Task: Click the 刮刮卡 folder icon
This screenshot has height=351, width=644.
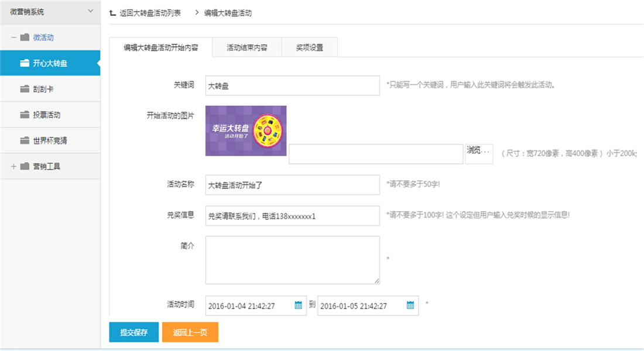Action: click(x=25, y=89)
